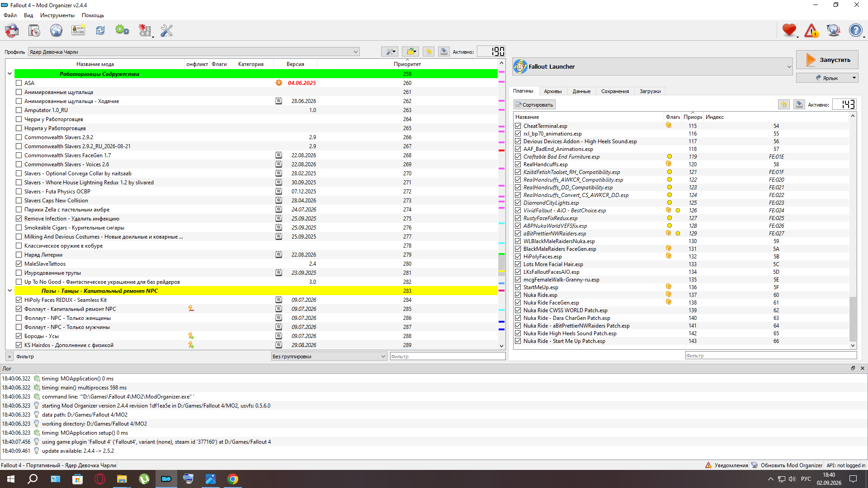
Task: Switch to the Сохранения tab
Action: pos(615,91)
